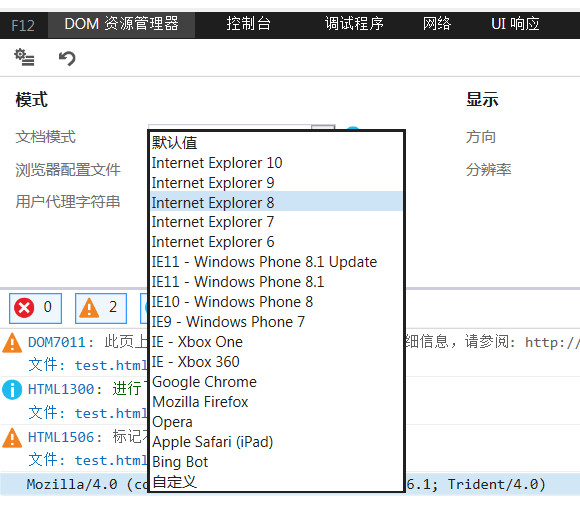Click the DOM7011 warning triangle icon
The height and width of the screenshot is (508, 580).
point(12,343)
